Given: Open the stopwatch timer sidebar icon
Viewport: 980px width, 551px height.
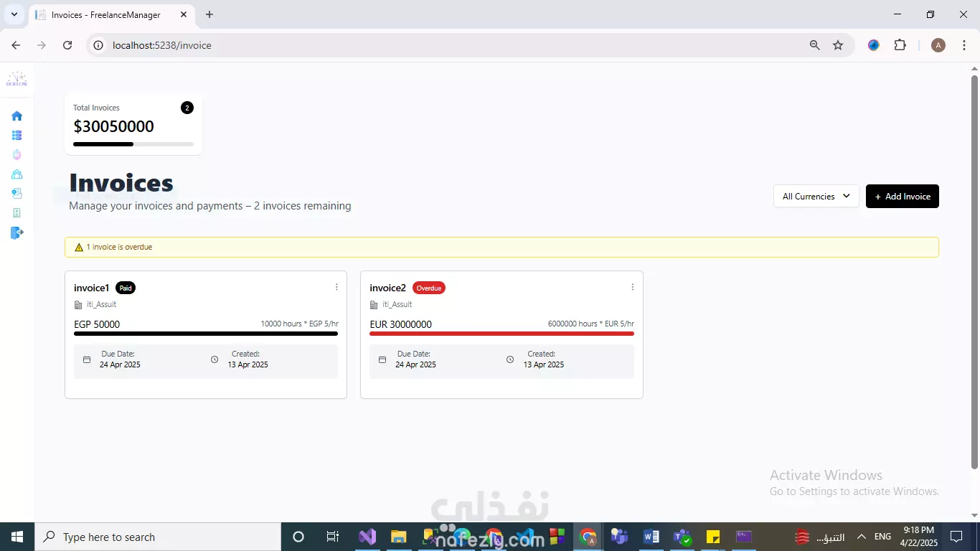Looking at the screenshot, I should [x=17, y=155].
